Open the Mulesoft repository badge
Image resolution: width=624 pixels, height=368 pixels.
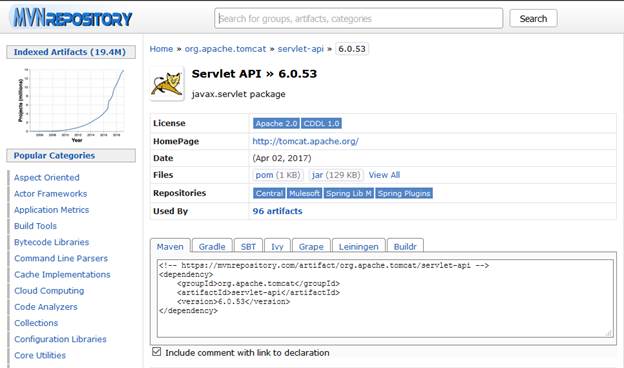click(x=304, y=193)
